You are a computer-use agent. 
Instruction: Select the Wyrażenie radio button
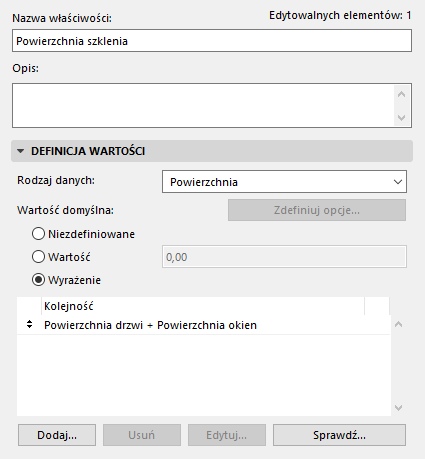coord(38,280)
